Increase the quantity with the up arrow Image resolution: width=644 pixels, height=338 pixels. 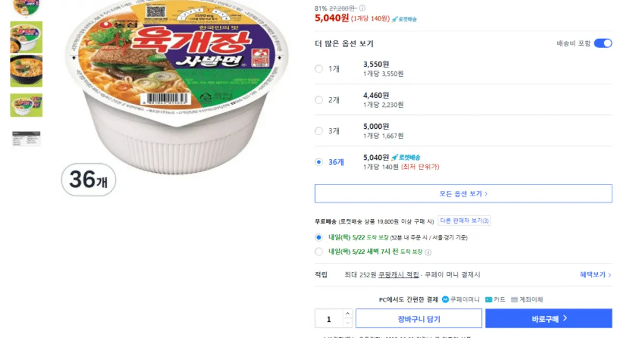pyautogui.click(x=347, y=313)
